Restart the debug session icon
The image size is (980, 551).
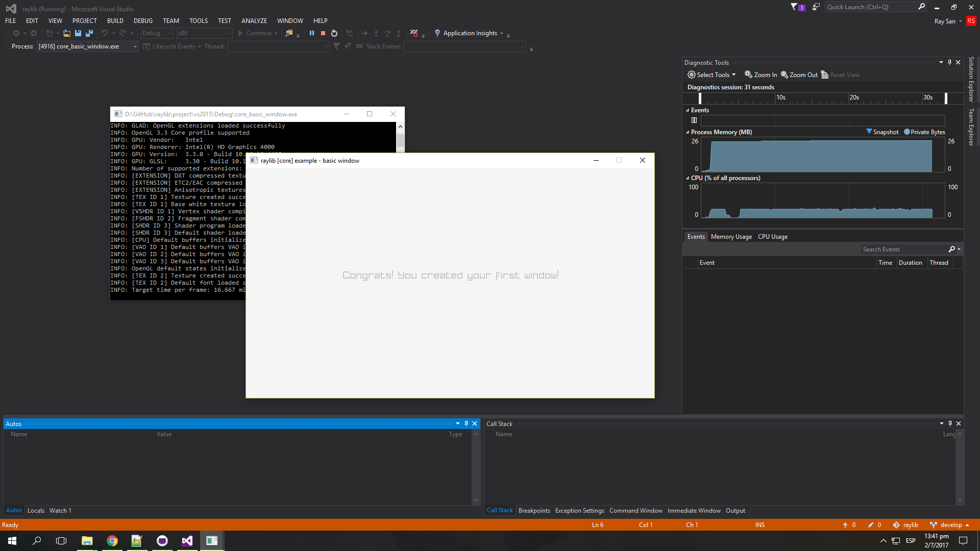334,33
